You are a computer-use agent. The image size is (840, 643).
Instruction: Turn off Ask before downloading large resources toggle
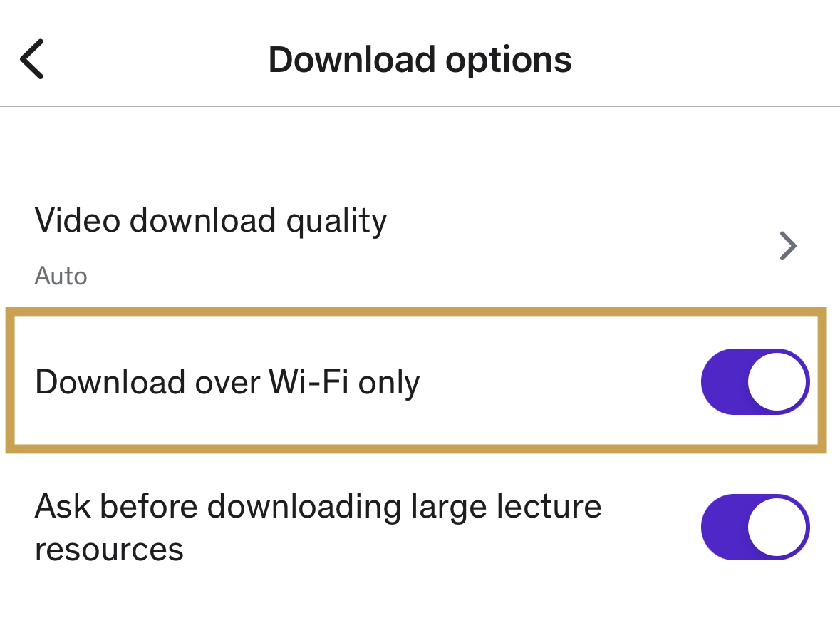tap(755, 528)
